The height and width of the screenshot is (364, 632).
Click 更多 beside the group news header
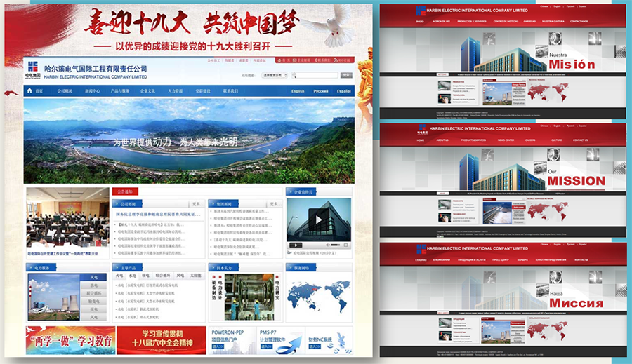tap(275, 204)
